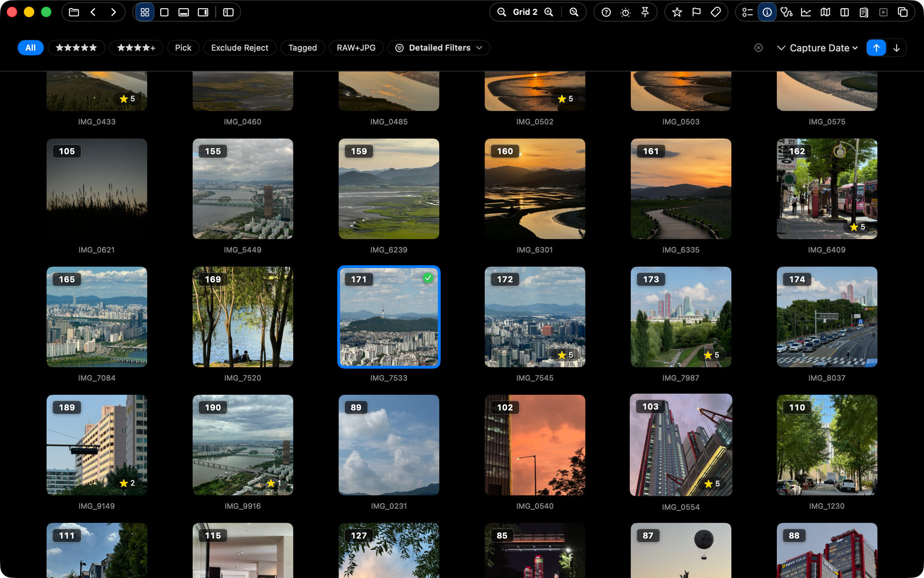Click the star rating icon
The width and height of the screenshot is (924, 578).
pyautogui.click(x=677, y=12)
